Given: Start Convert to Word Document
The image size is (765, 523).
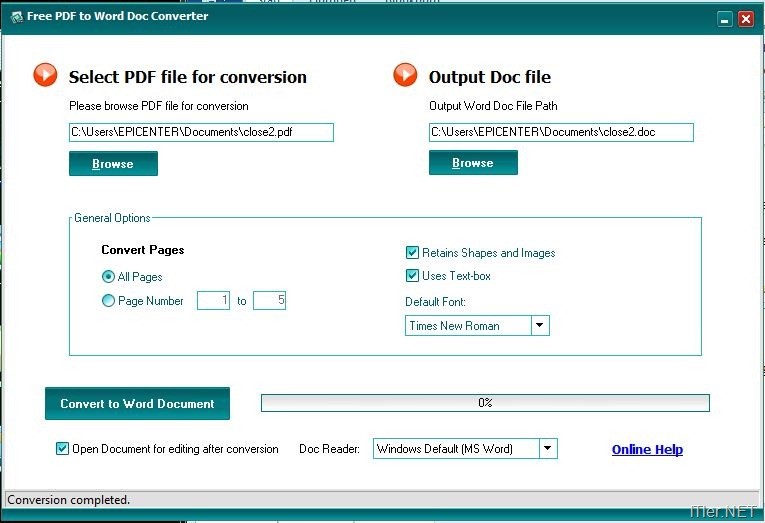Looking at the screenshot, I should pyautogui.click(x=137, y=403).
